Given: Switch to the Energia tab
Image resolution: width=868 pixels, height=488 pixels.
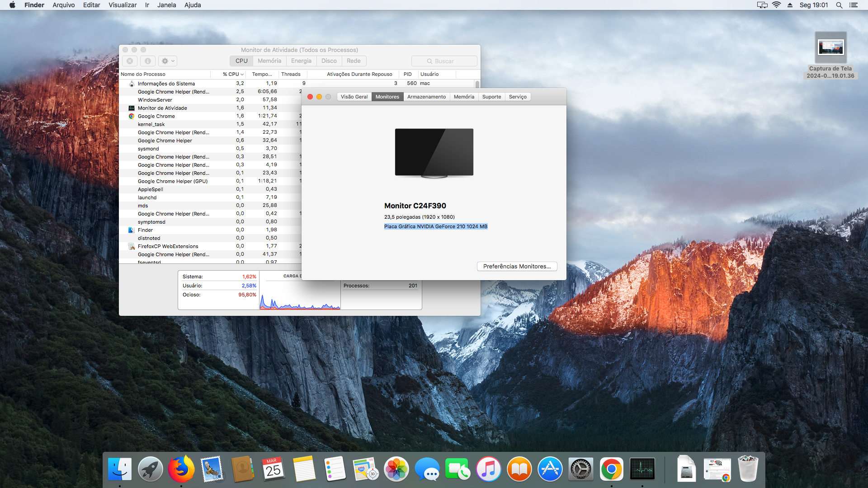Looking at the screenshot, I should click(301, 61).
